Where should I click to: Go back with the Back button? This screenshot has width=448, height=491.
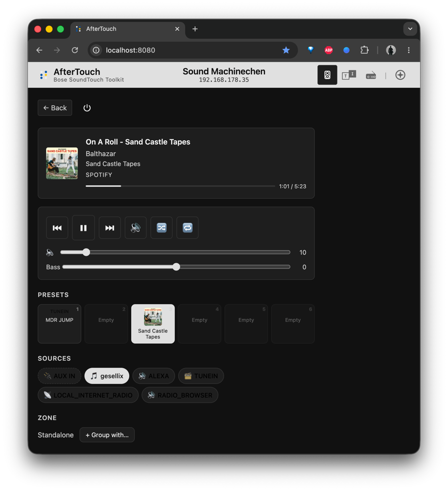coord(55,108)
